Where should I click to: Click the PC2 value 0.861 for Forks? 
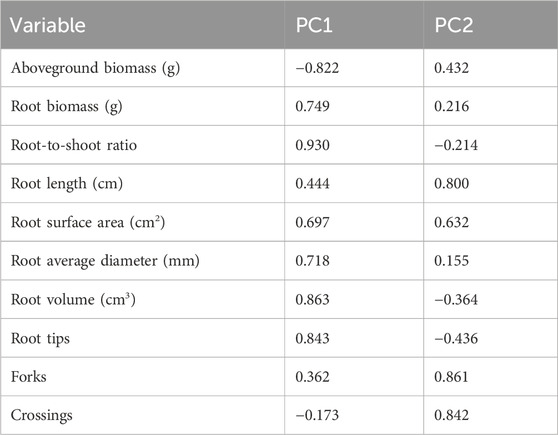451,377
